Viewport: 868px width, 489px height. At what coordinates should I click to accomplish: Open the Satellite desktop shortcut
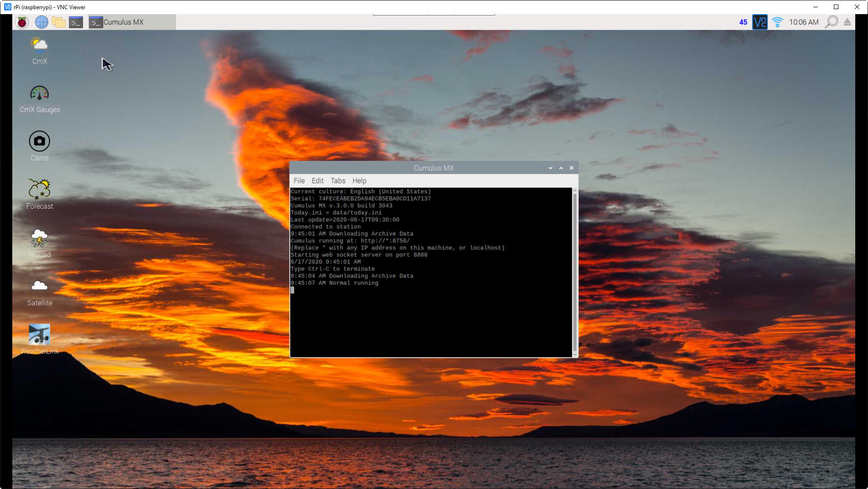point(40,293)
